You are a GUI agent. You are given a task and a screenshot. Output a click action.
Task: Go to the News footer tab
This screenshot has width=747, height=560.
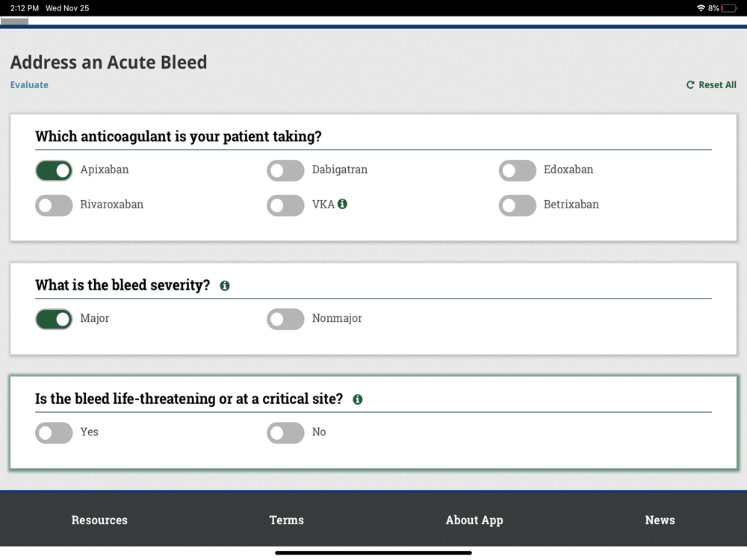(660, 520)
